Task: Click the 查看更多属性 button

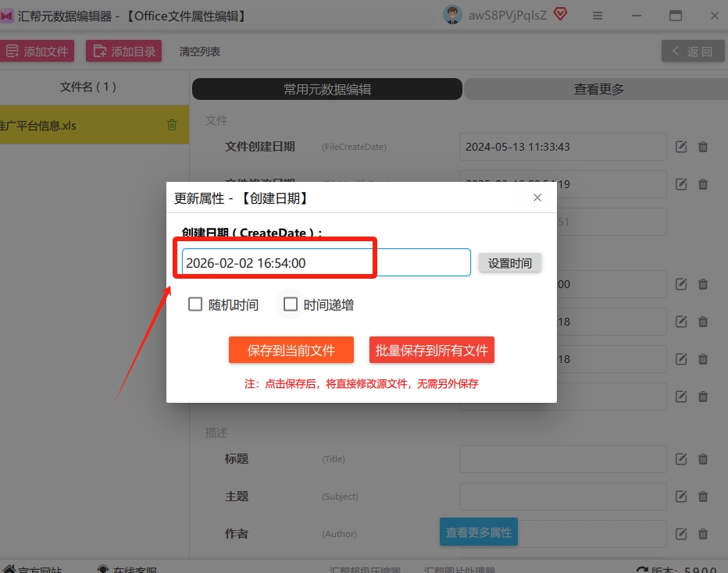Action: [479, 532]
